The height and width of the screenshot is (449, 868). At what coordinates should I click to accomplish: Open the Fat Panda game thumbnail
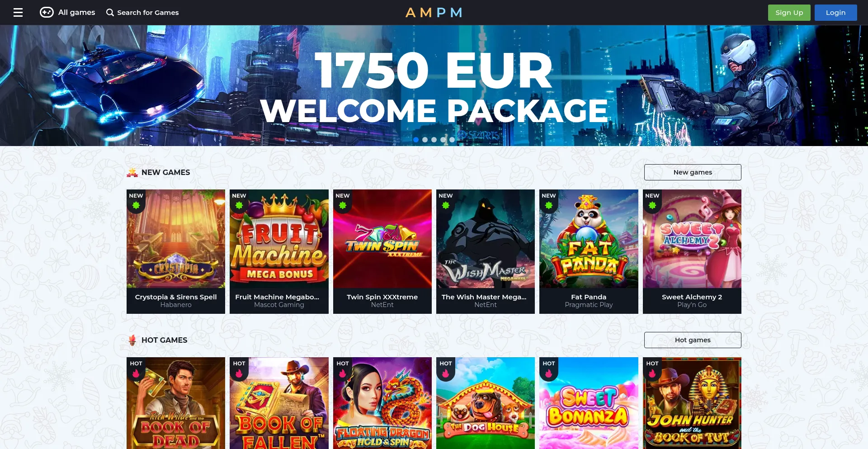click(x=589, y=239)
